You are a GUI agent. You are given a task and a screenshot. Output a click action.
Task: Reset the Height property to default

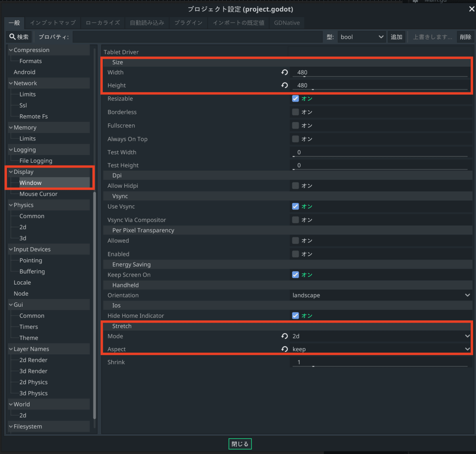[x=284, y=85]
